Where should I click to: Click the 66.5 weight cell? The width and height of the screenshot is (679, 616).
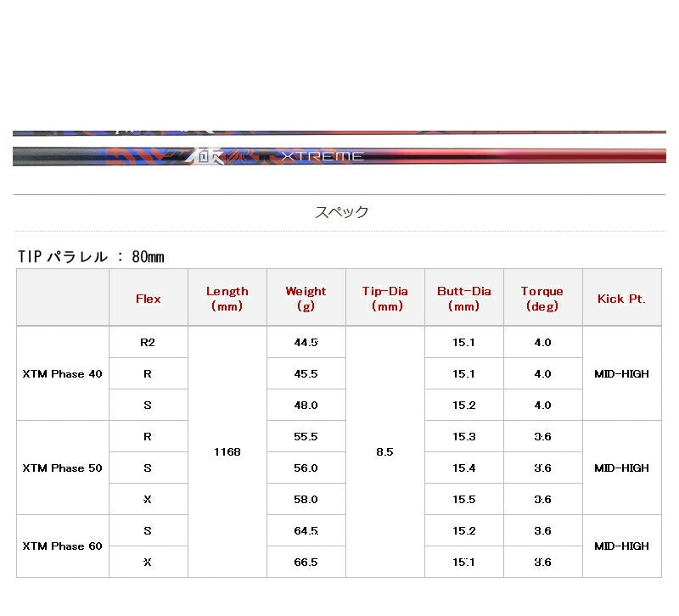(306, 563)
